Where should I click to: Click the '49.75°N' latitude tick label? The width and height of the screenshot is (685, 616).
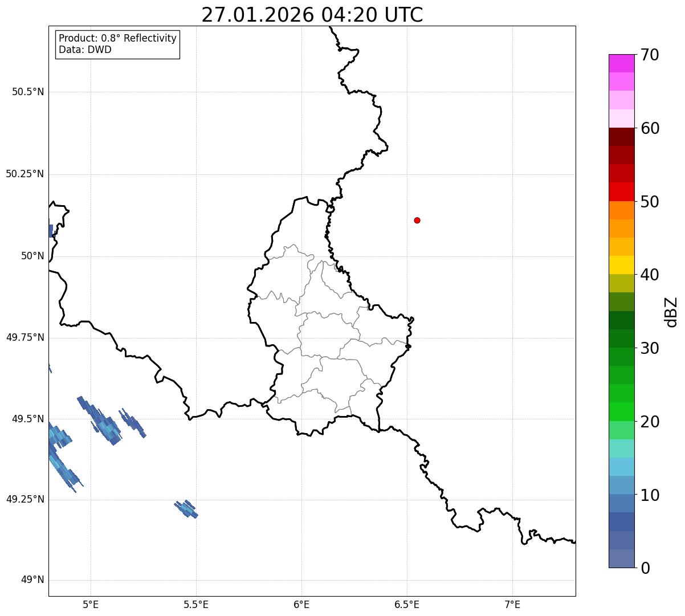25,337
